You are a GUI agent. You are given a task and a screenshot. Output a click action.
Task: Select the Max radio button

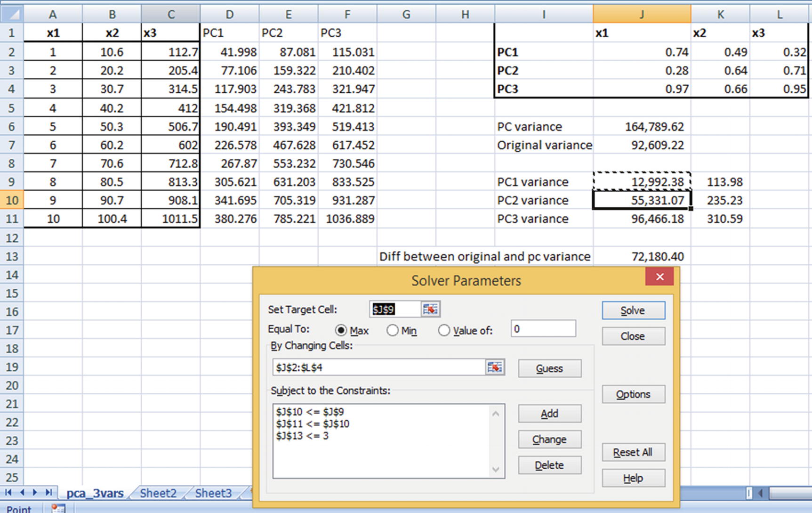(341, 330)
